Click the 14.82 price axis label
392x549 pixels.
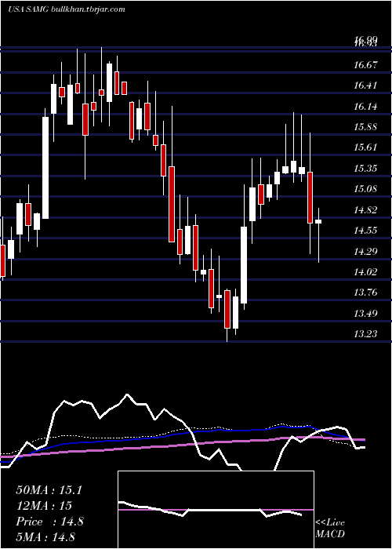(x=366, y=210)
